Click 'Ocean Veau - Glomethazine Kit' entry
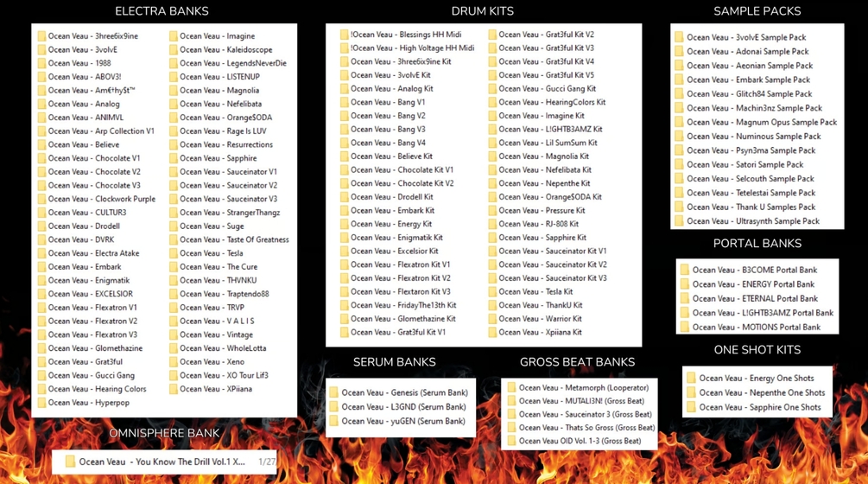Viewport: 868px width, 484px height. [403, 318]
